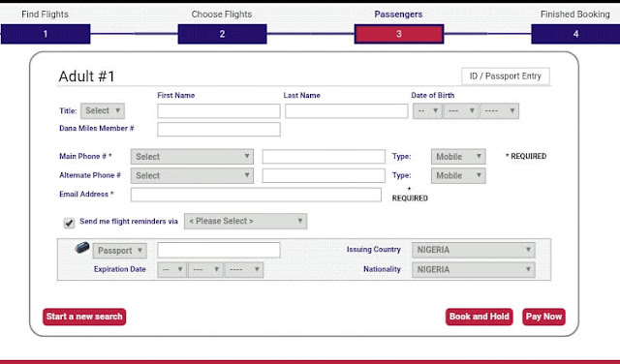Image resolution: width=620 pixels, height=364 pixels.
Task: Open the Date of Birth year dropdown
Action: click(x=500, y=111)
